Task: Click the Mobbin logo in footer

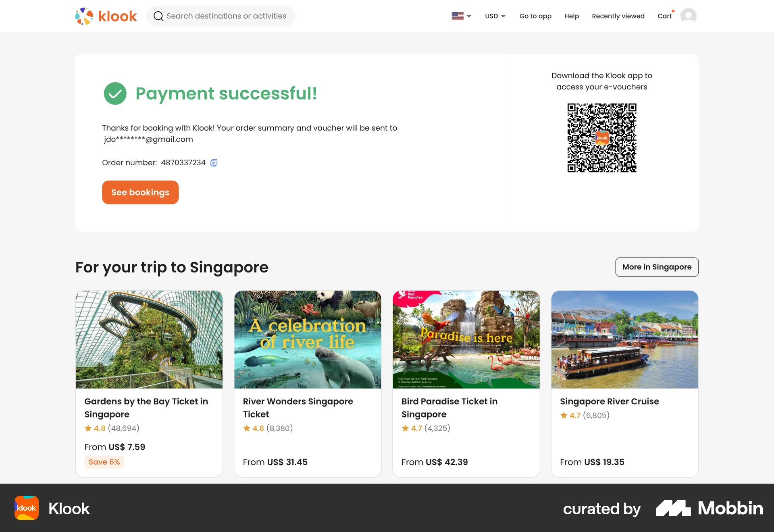Action: point(709,508)
